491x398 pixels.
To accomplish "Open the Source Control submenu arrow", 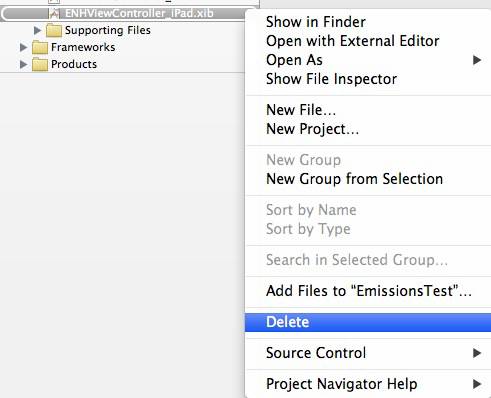I will click(x=477, y=353).
